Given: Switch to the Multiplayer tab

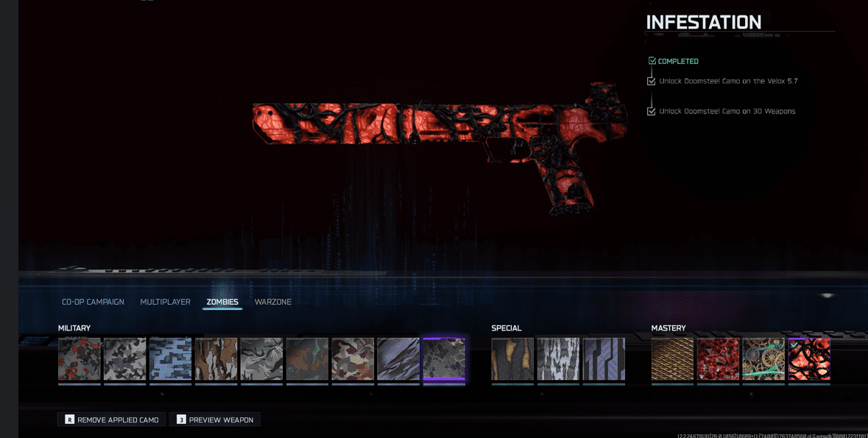Looking at the screenshot, I should click(x=165, y=302).
